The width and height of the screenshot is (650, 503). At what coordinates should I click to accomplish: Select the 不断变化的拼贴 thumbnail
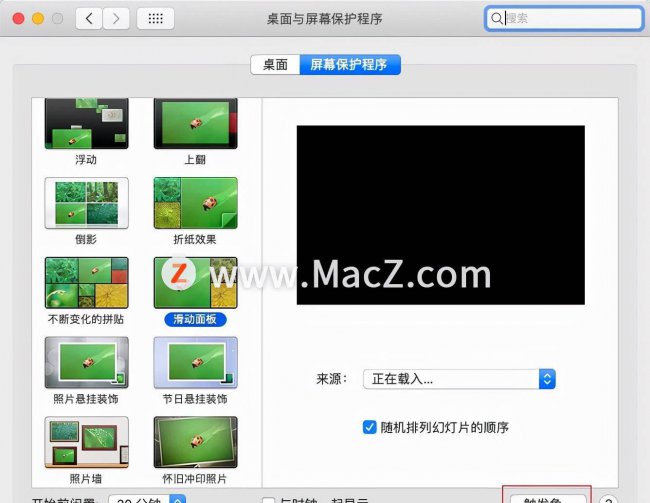click(x=87, y=283)
